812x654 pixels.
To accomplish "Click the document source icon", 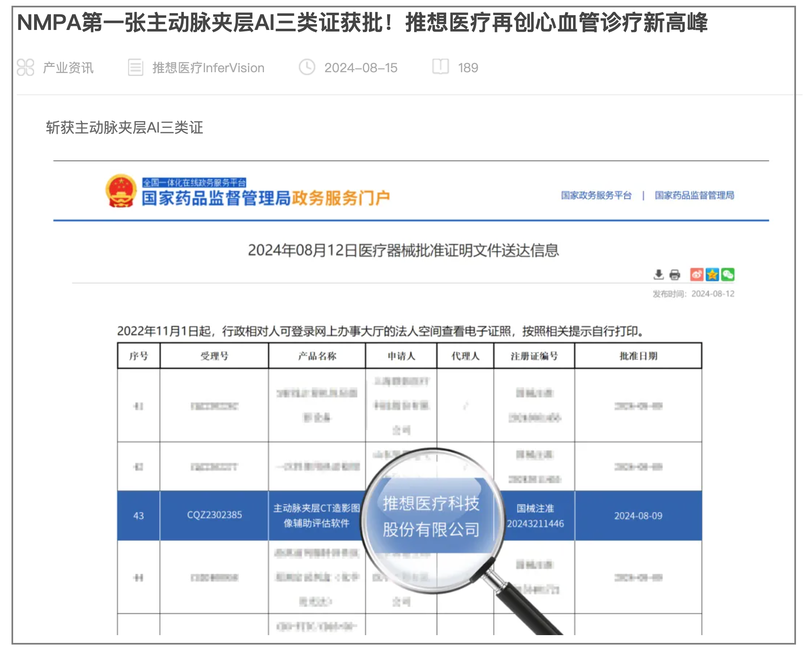I will pyautogui.click(x=135, y=67).
